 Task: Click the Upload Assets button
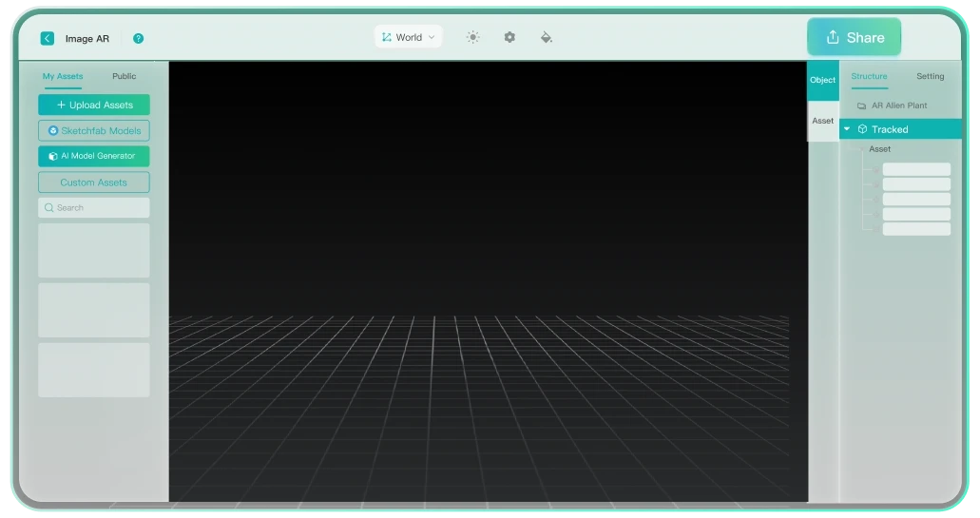coord(94,105)
